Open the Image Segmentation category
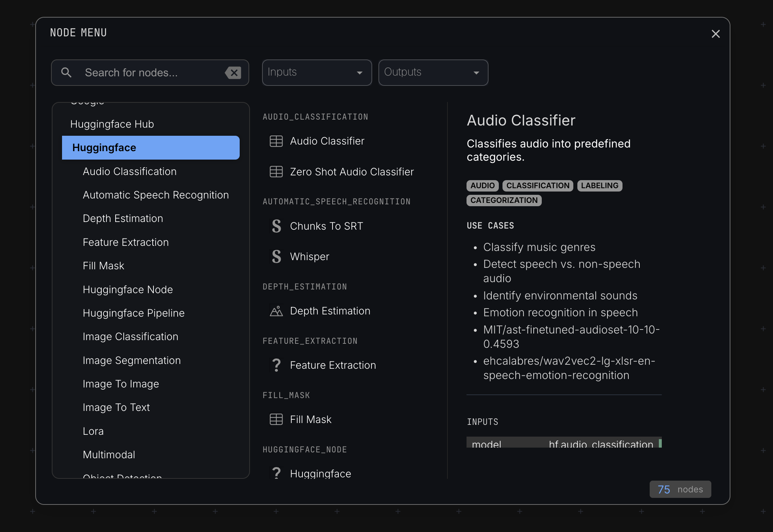This screenshot has width=773, height=532. [x=131, y=360]
